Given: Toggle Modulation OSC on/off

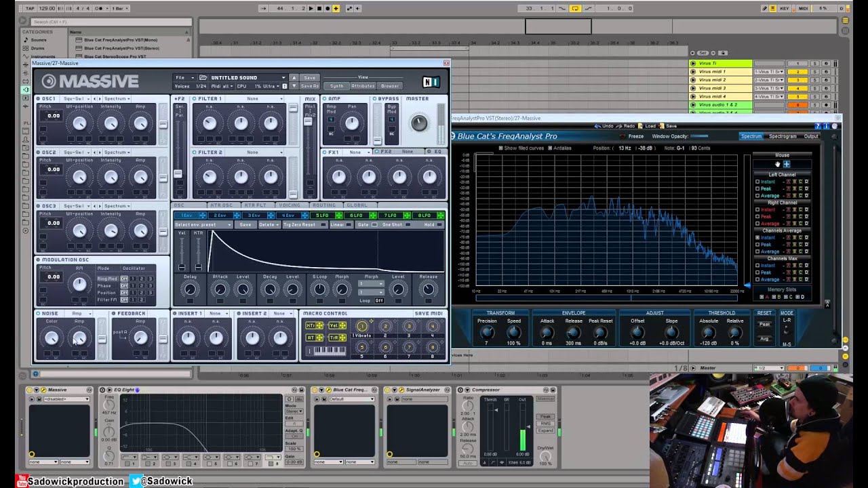Looking at the screenshot, I should (38, 260).
